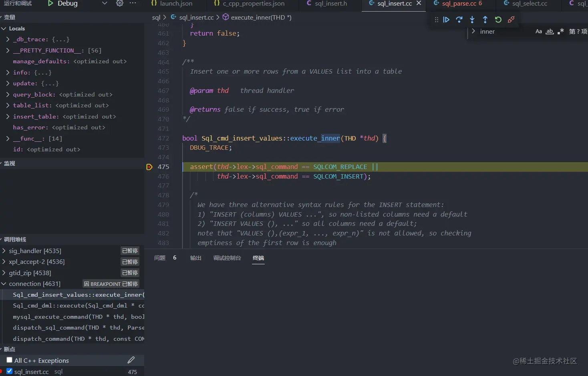Disable the sql_insert.cc breakpoint checkbox
Image resolution: width=588 pixels, height=376 pixels.
pos(9,372)
